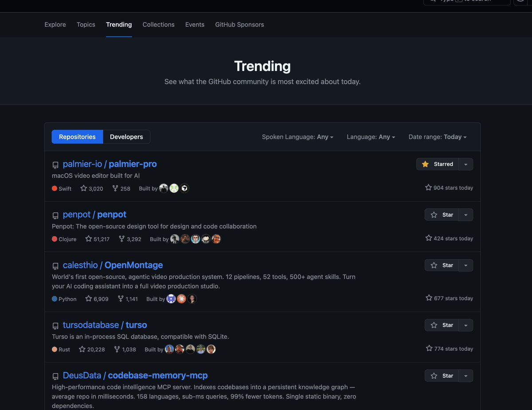Screen dimensions: 532x410
Task: Expand star lists arrow for turso
Action: click(466, 325)
